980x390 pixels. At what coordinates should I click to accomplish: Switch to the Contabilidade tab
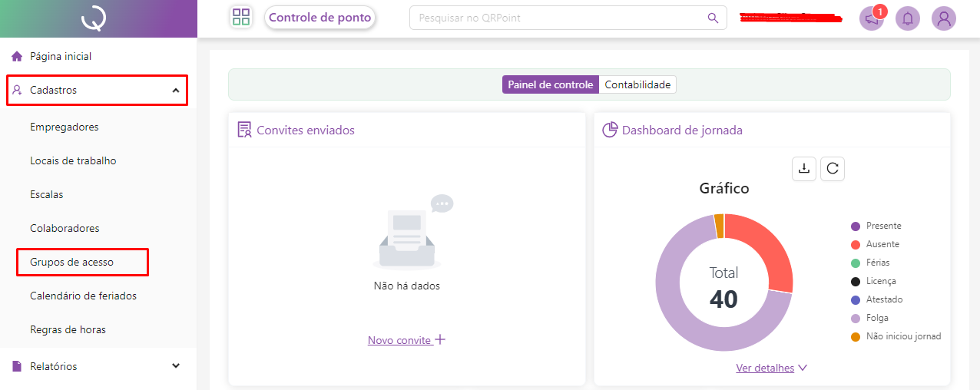tap(637, 84)
